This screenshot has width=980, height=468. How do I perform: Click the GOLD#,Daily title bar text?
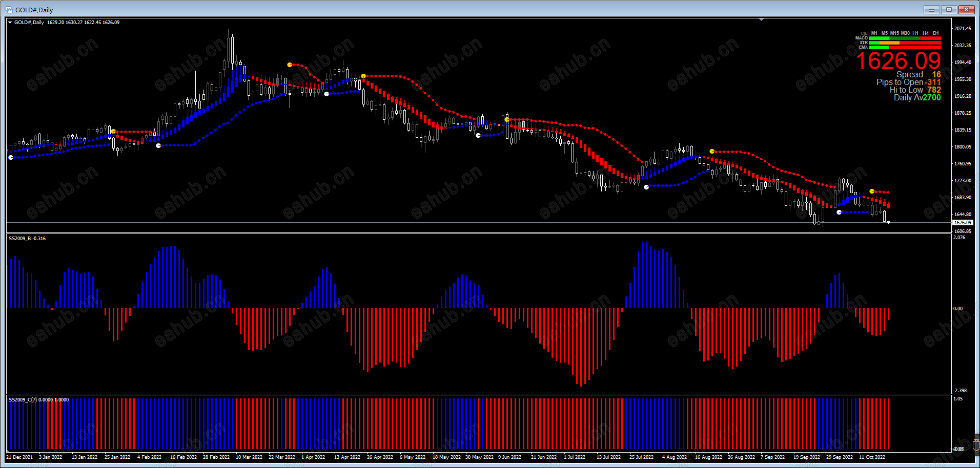point(34,10)
